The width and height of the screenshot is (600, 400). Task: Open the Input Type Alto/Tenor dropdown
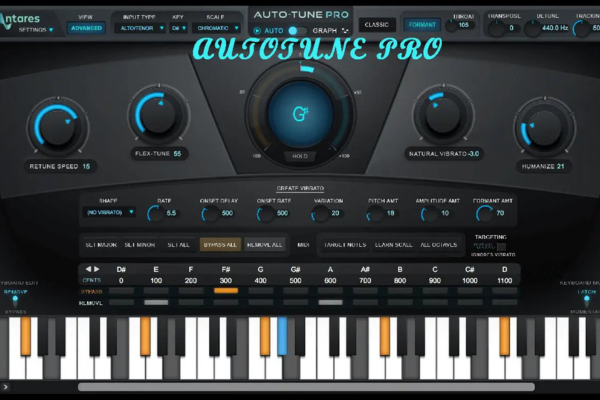tap(140, 28)
